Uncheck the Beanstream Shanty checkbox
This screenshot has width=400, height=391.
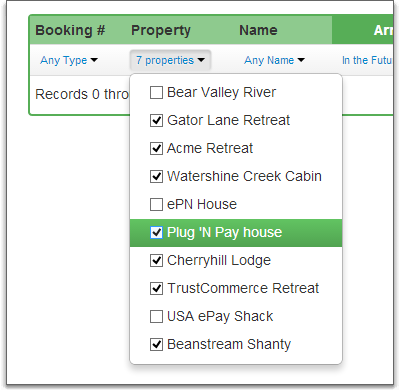tap(156, 344)
